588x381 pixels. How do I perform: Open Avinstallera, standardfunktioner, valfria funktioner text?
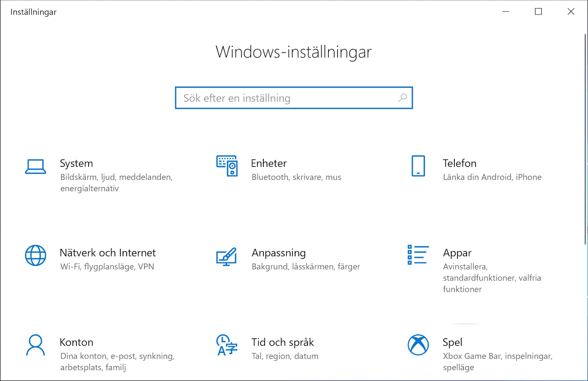(x=492, y=278)
